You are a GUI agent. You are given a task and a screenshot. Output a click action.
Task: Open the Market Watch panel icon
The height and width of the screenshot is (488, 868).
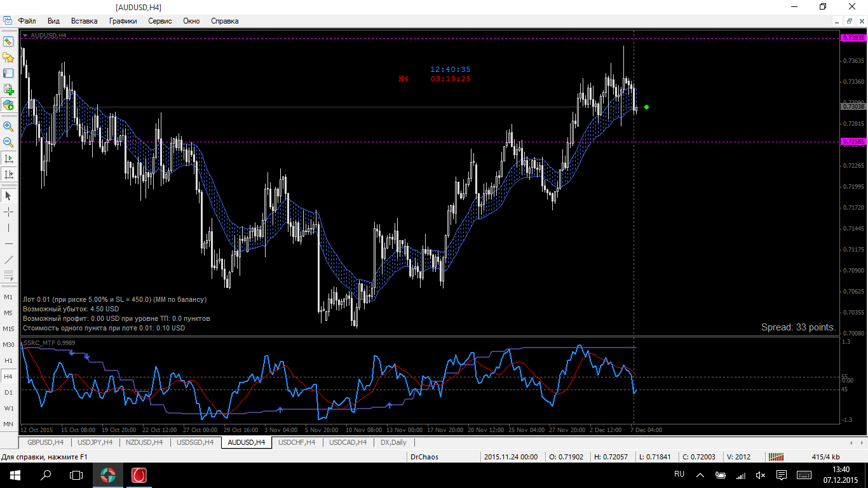pos(8,41)
